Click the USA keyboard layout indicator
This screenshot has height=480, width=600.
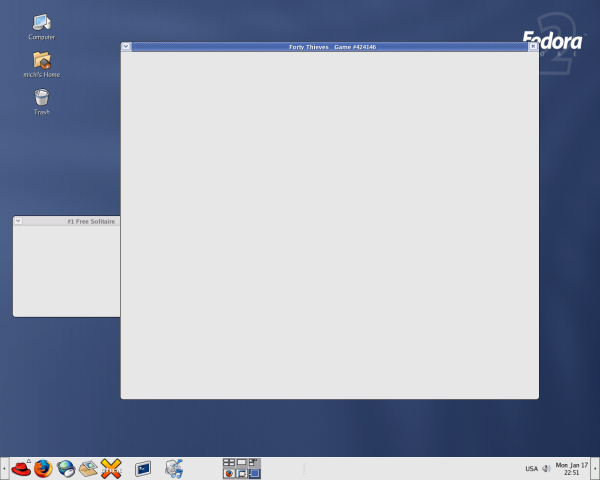(x=531, y=468)
